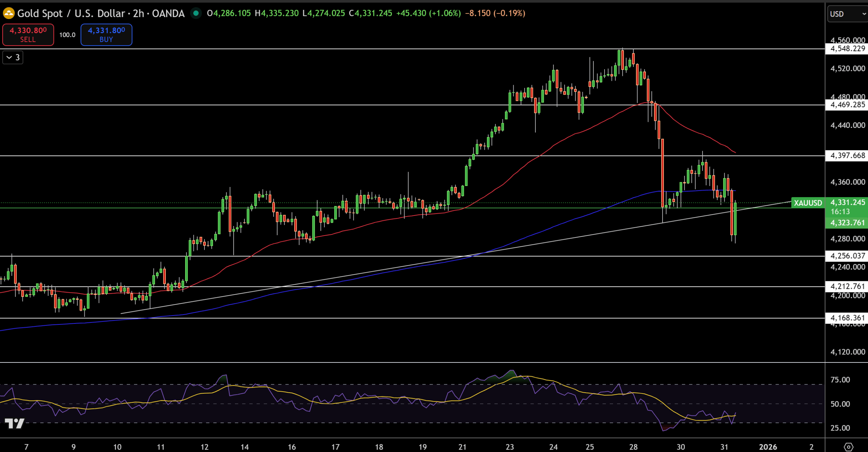Click the SELL 4,330.80 button
Viewport: 868px width, 452px height.
point(28,35)
